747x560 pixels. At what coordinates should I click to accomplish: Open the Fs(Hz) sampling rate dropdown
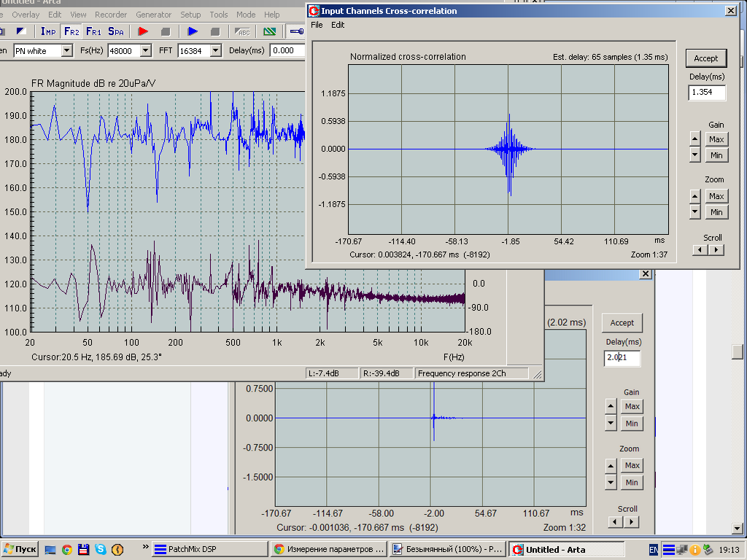(x=145, y=50)
